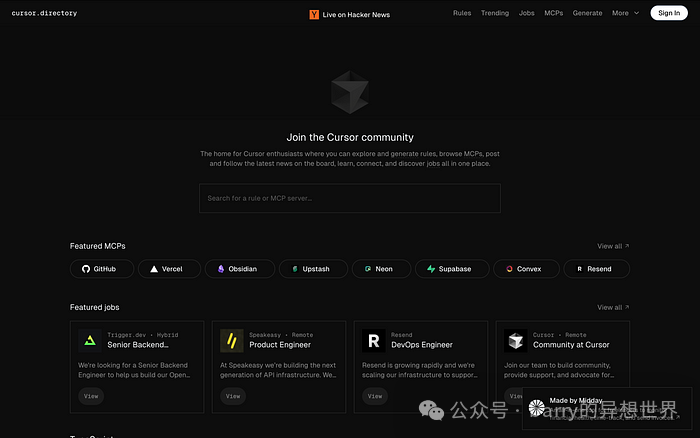Viewport: 700px width, 438px height.
Task: Select the Convex MCP chip
Action: click(x=526, y=269)
